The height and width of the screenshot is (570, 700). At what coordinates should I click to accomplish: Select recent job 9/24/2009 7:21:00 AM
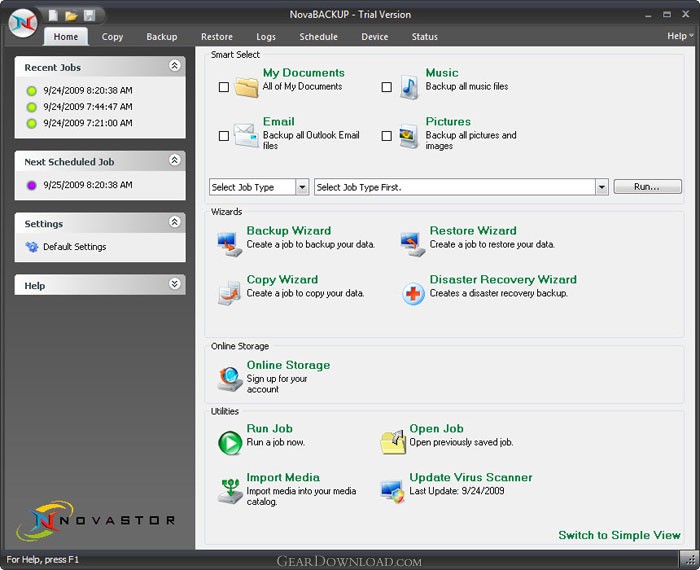(88, 123)
